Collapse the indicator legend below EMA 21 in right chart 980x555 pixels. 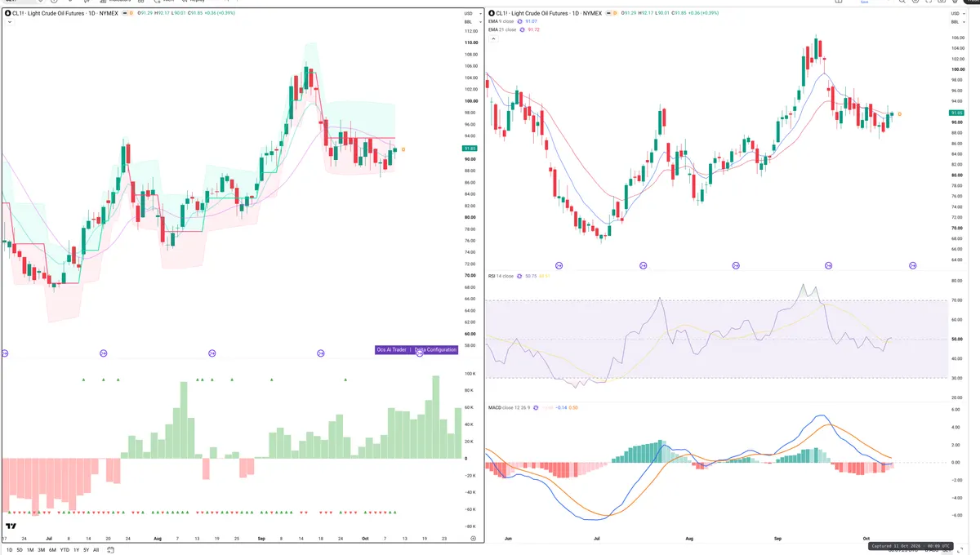(x=492, y=38)
